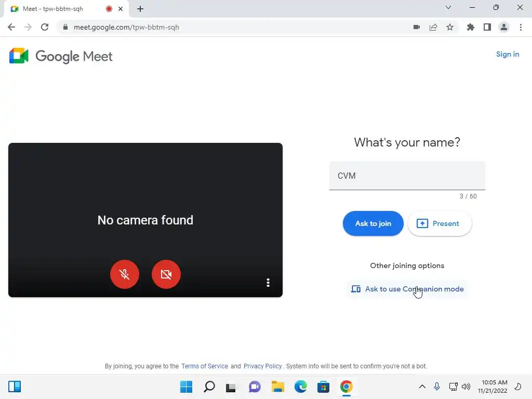The width and height of the screenshot is (532, 399).
Task: Edit the name field containing CVM
Action: [407, 176]
